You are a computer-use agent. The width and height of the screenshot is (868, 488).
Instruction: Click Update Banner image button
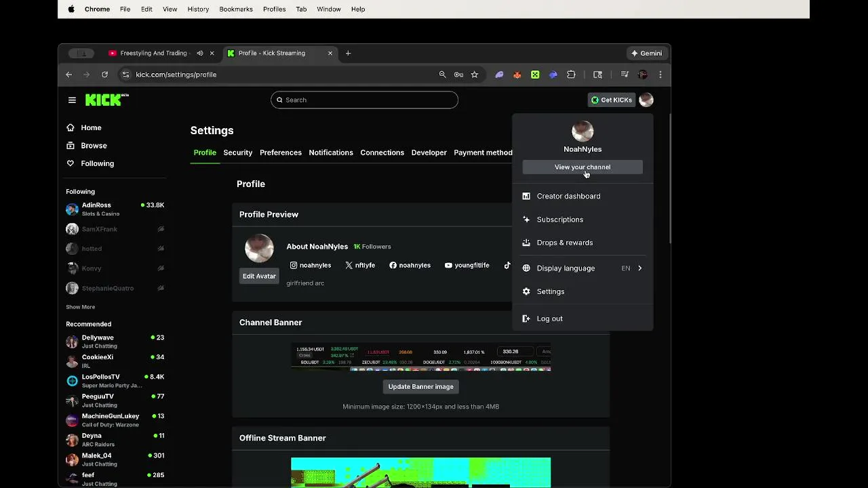pyautogui.click(x=421, y=386)
